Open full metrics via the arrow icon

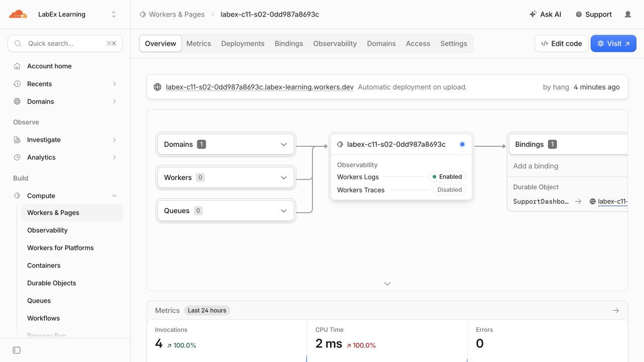click(616, 310)
